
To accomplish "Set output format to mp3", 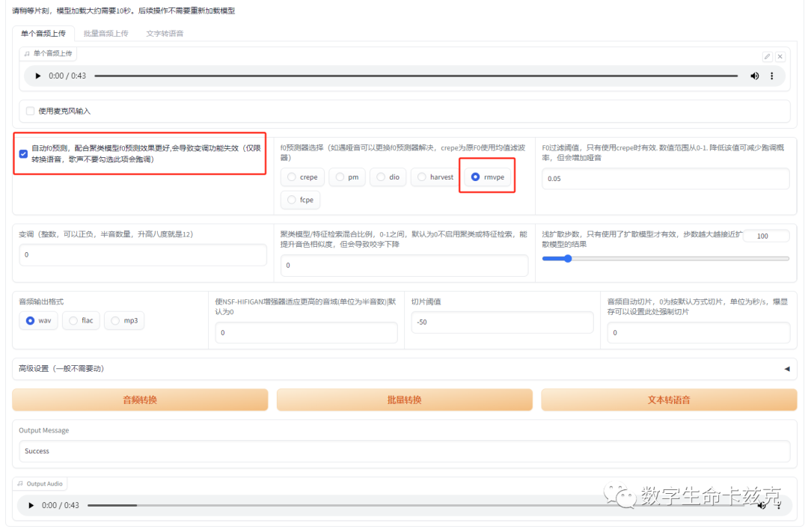I will pyautogui.click(x=124, y=321).
